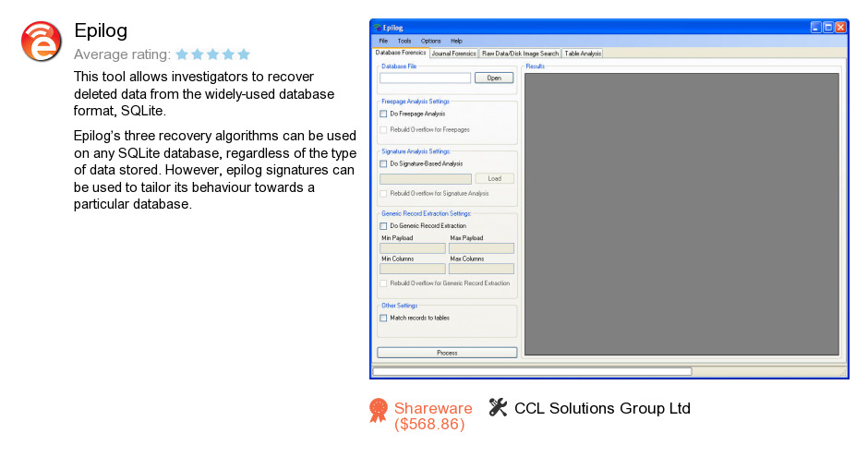Toggle Rebuild Overflow for Generic Record Extraction
The image size is (868, 457).
pyautogui.click(x=383, y=283)
